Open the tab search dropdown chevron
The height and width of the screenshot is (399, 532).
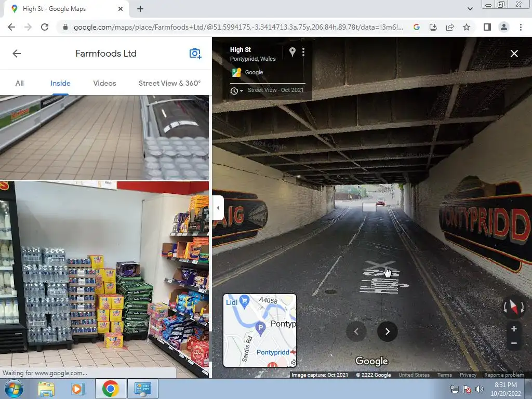470,9
